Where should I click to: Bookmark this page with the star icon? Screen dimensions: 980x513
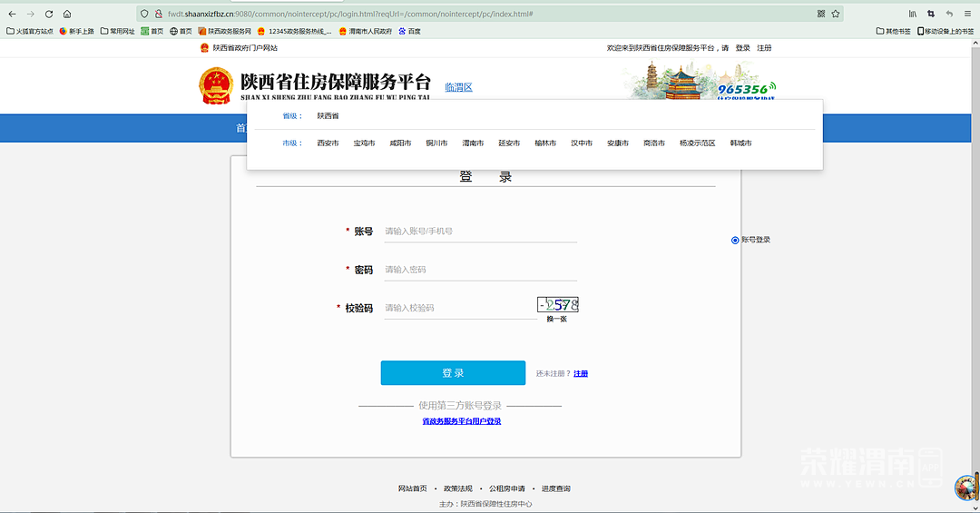pyautogui.click(x=836, y=15)
